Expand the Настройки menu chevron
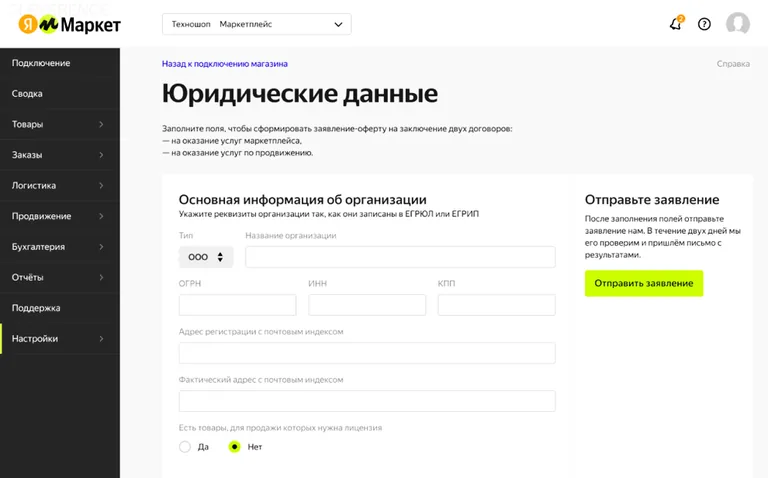Viewport: 768px width, 478px height. 101,338
